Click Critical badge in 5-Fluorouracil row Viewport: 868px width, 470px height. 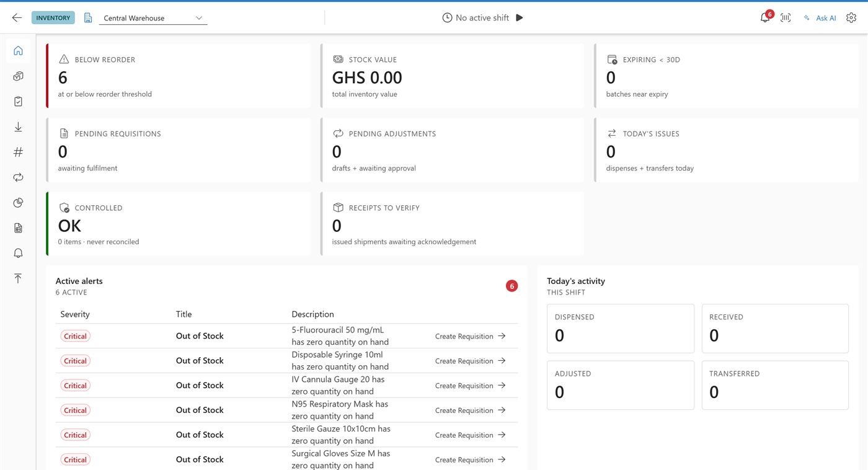click(75, 336)
